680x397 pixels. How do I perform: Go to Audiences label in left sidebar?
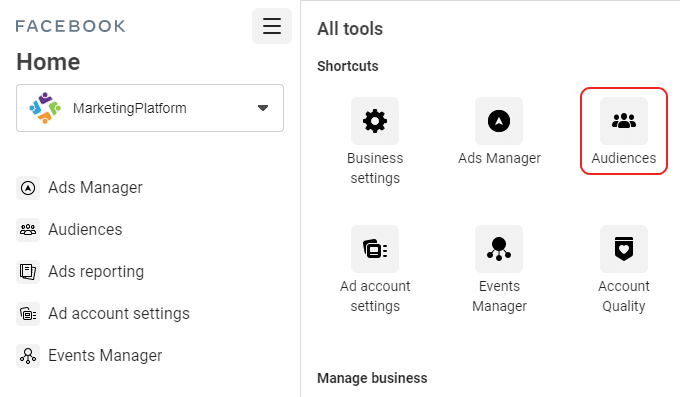[85, 230]
